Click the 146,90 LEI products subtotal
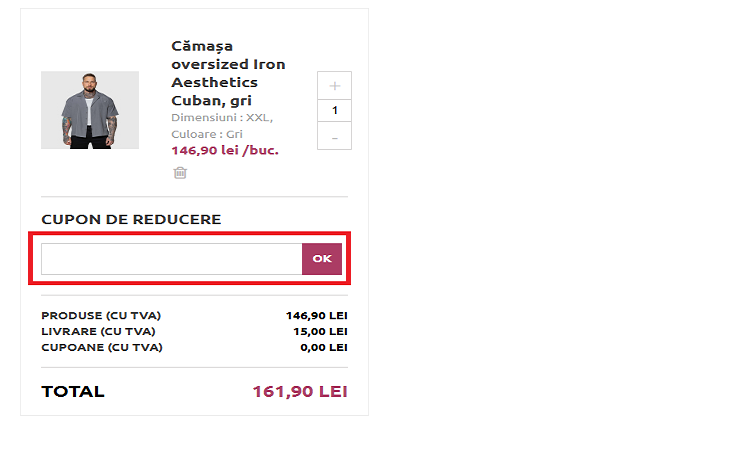 tap(316, 316)
